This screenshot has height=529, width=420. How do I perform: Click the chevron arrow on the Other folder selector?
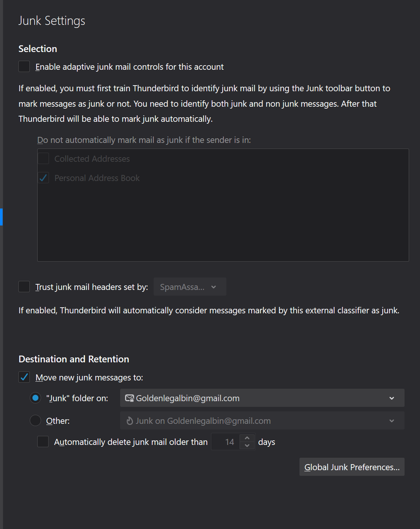[392, 421]
